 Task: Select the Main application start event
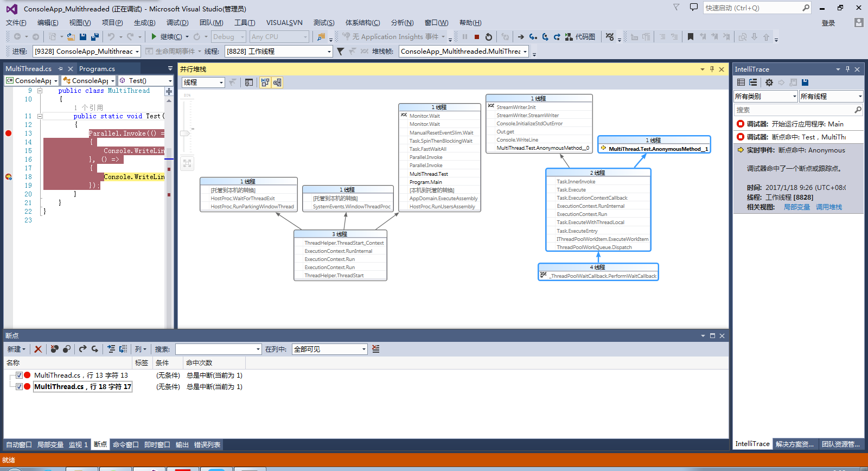click(x=799, y=124)
